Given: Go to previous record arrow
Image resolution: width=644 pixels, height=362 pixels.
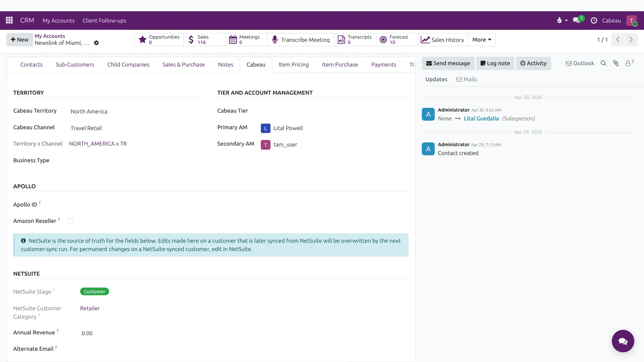Looking at the screenshot, I should click(x=618, y=40).
